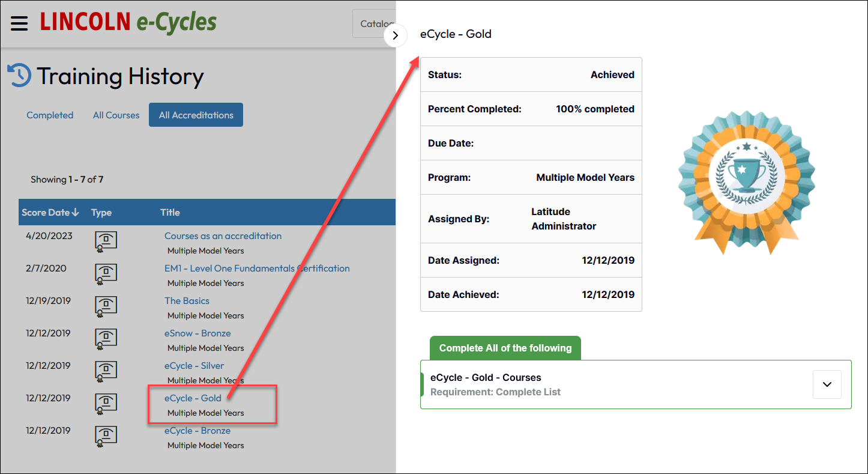868x474 pixels.
Task: Click the Assigned By label
Action: [459, 219]
